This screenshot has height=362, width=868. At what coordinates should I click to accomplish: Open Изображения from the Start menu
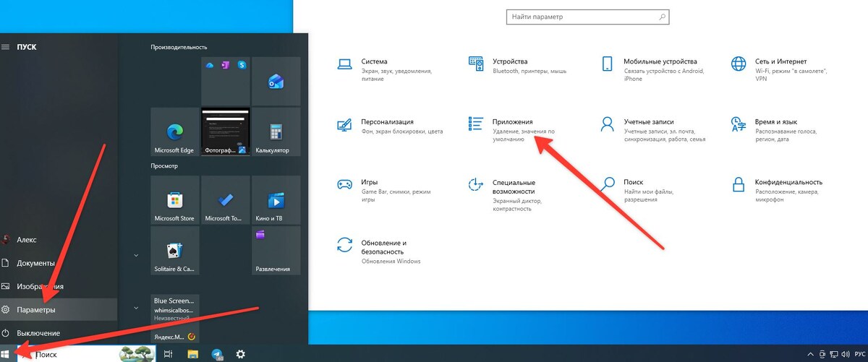pyautogui.click(x=58, y=286)
